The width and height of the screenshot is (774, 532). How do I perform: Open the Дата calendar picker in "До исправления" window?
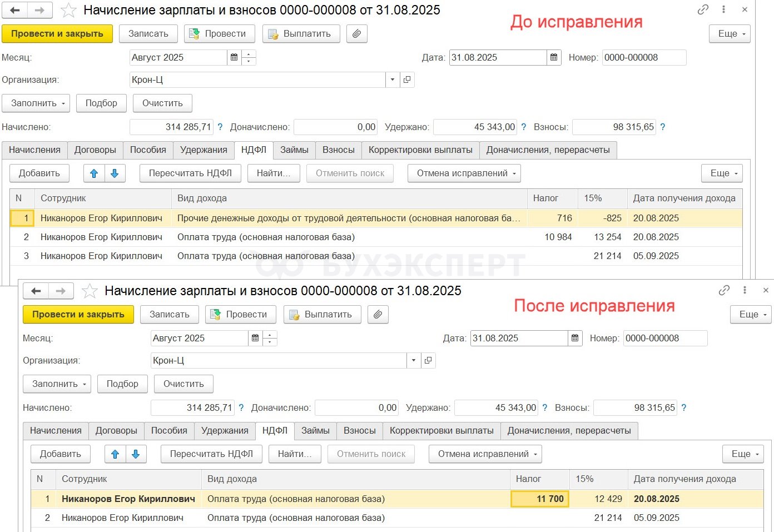click(x=554, y=57)
